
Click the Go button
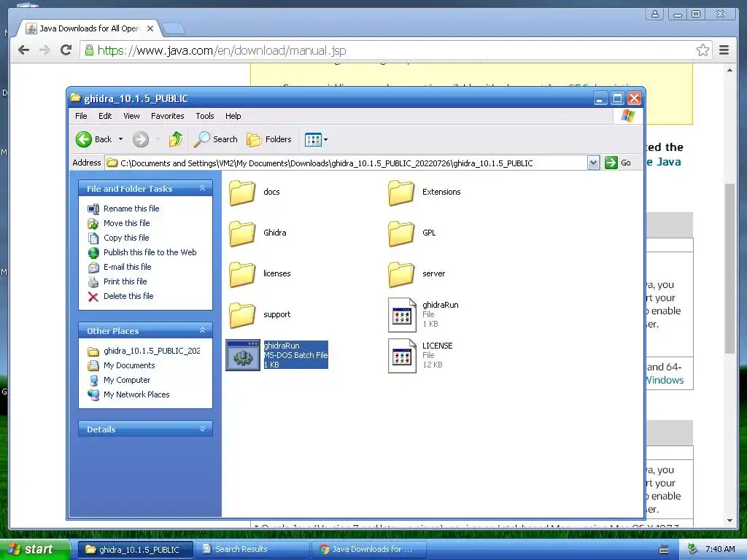pos(619,163)
